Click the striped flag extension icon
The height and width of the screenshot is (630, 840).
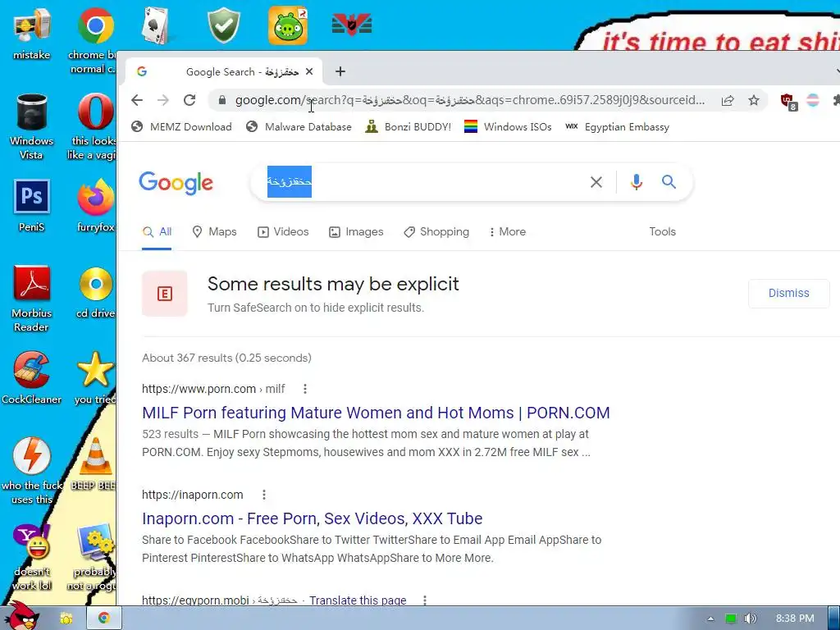coord(813,100)
